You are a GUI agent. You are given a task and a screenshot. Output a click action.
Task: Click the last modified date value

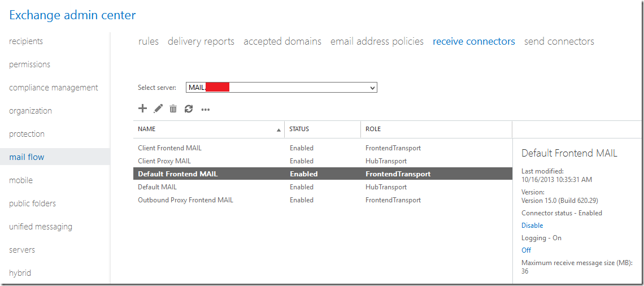[x=556, y=180]
